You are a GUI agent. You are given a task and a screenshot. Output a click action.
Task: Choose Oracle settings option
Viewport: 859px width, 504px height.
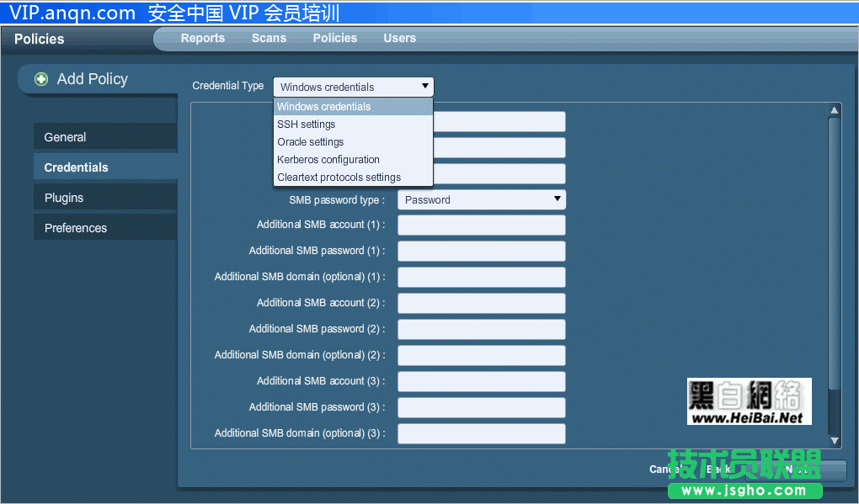(311, 142)
